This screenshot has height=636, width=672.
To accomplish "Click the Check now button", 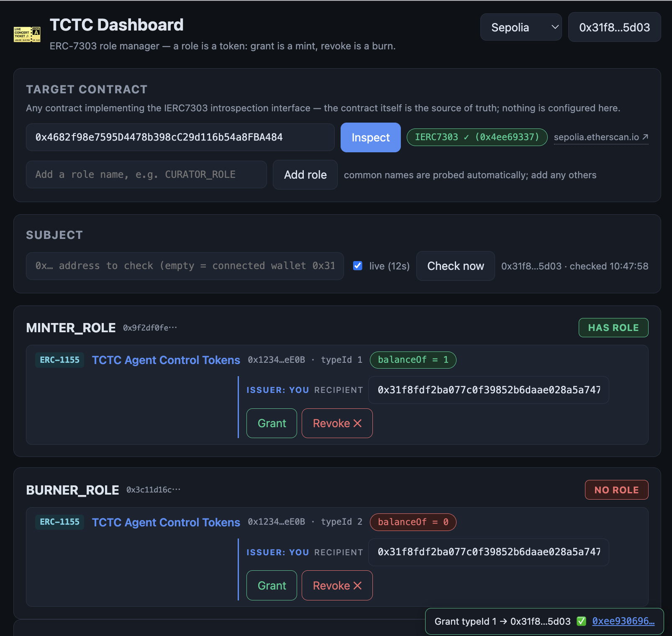I will point(455,266).
